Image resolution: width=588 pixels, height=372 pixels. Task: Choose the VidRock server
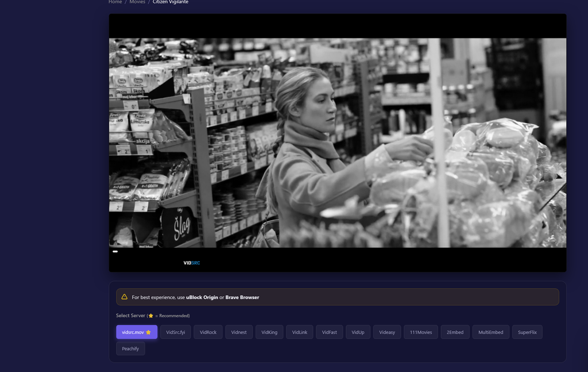click(208, 332)
